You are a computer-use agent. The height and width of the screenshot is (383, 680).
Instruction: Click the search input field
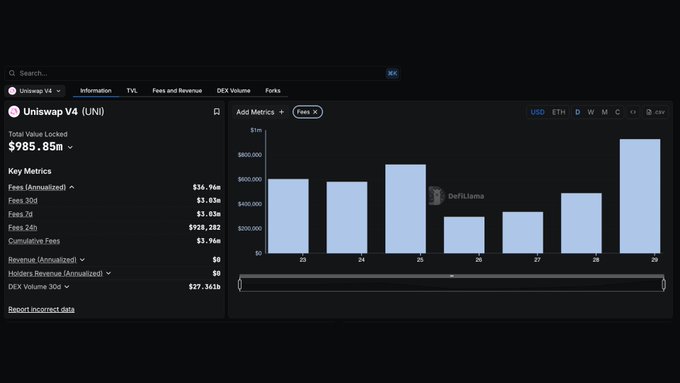pyautogui.click(x=202, y=73)
